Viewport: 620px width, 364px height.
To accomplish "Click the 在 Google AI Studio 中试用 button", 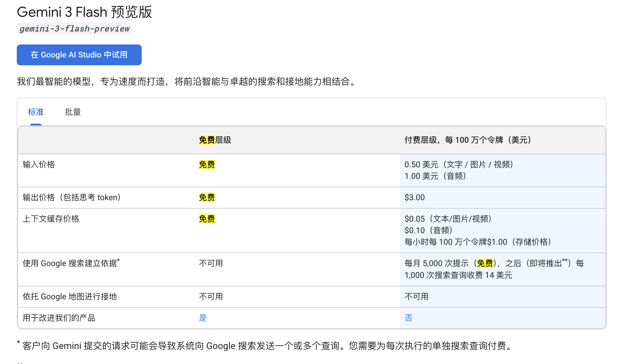I will 79,55.
